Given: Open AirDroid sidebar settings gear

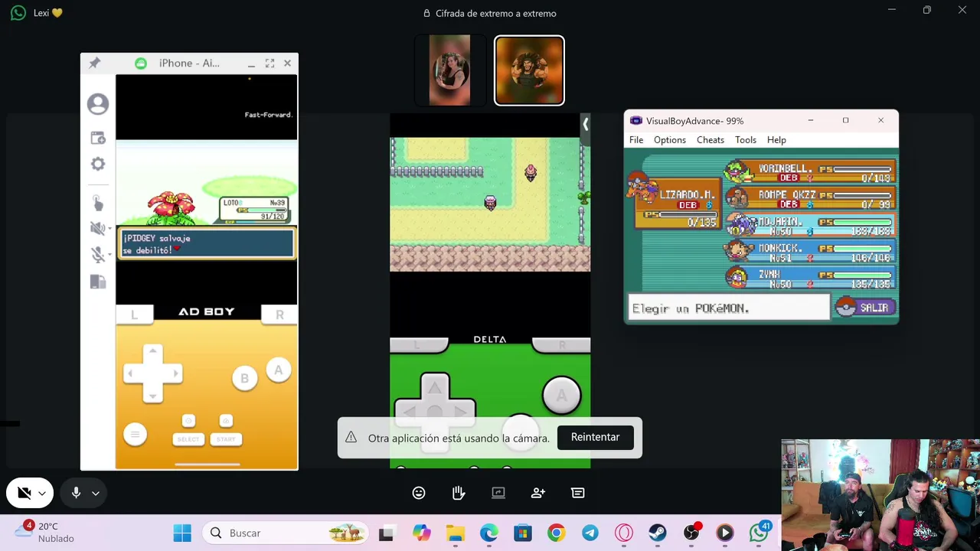Looking at the screenshot, I should click(x=98, y=164).
